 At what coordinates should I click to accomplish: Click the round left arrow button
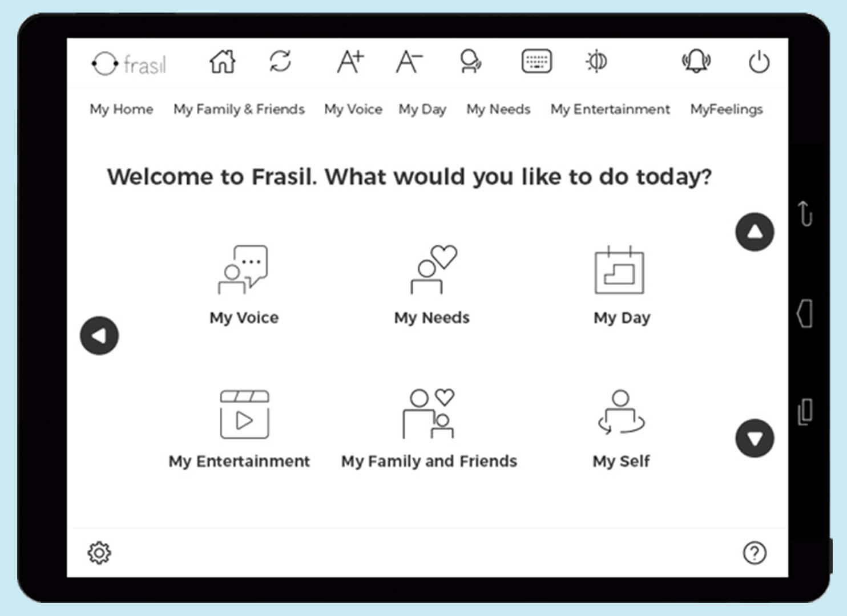[x=99, y=335]
